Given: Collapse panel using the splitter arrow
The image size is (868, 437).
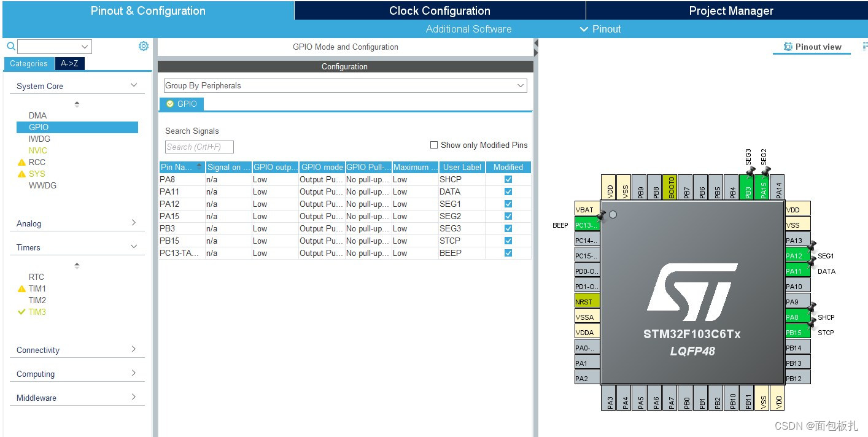Looking at the screenshot, I should [535, 44].
